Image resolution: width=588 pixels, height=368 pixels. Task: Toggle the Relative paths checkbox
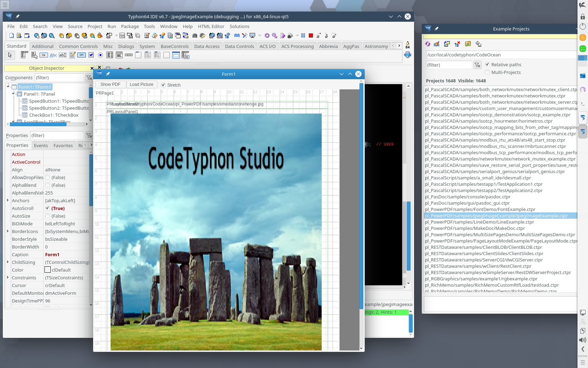tap(487, 64)
